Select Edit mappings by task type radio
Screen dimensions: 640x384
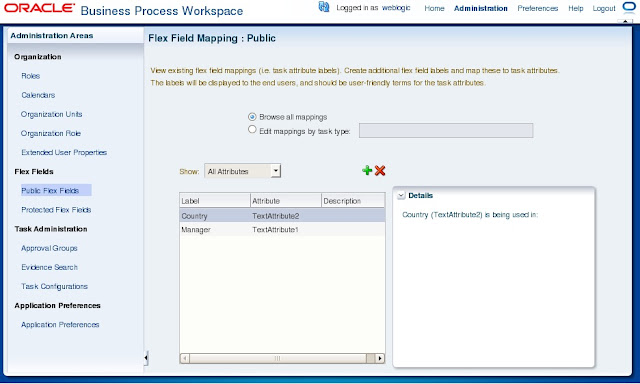click(x=252, y=130)
